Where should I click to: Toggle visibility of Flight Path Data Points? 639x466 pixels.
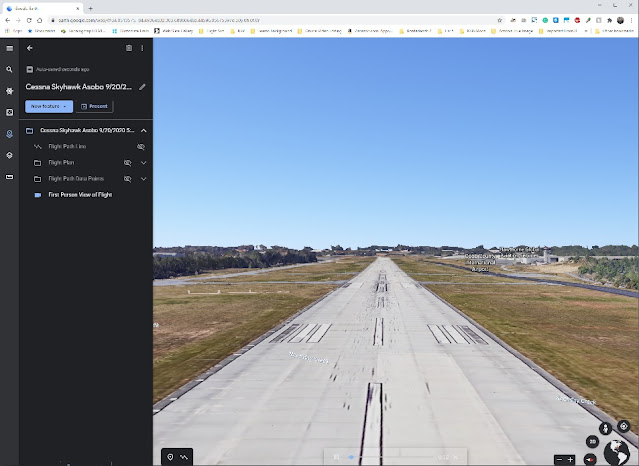128,179
